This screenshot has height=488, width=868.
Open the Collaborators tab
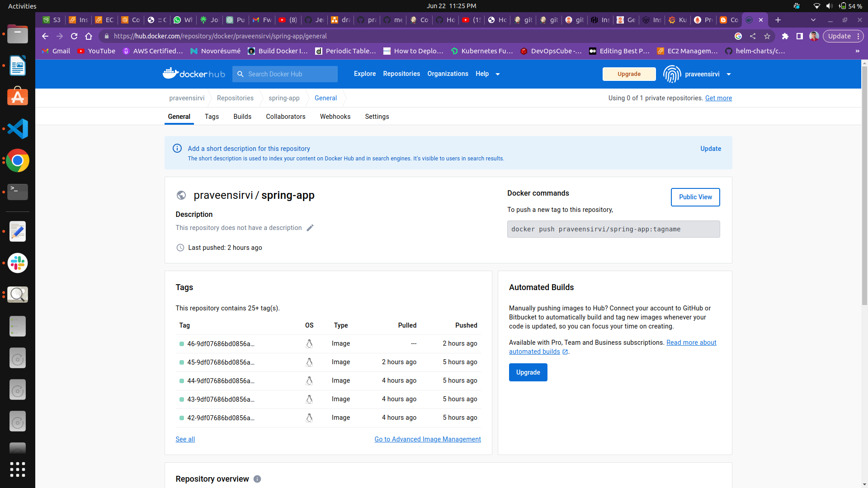click(286, 117)
